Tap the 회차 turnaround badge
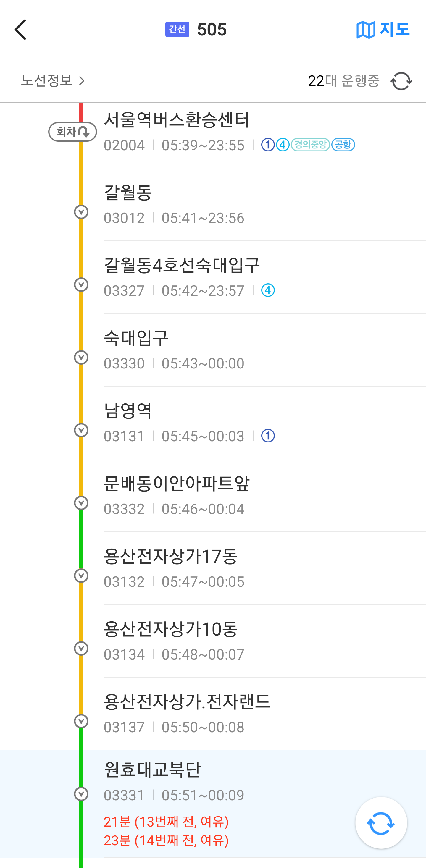This screenshot has width=426, height=868. (x=72, y=132)
